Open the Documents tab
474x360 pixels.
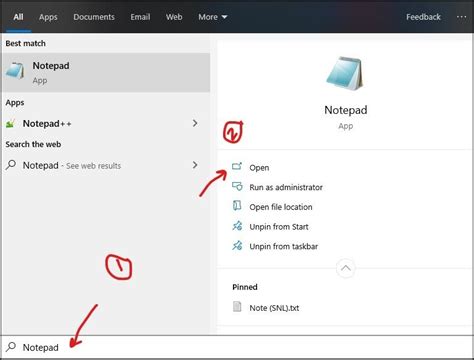(94, 17)
